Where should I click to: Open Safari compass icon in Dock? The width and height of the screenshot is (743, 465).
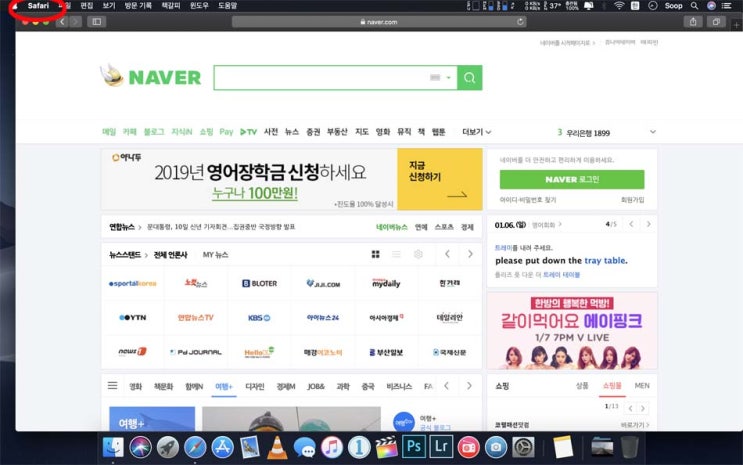(195, 447)
